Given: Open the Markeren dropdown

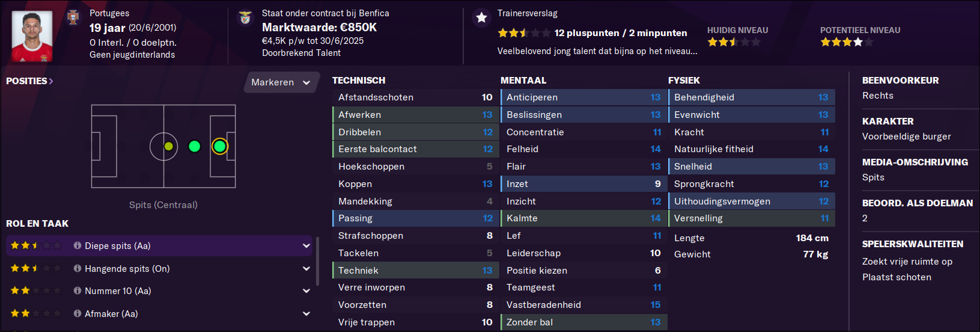Looking at the screenshot, I should tap(281, 82).
